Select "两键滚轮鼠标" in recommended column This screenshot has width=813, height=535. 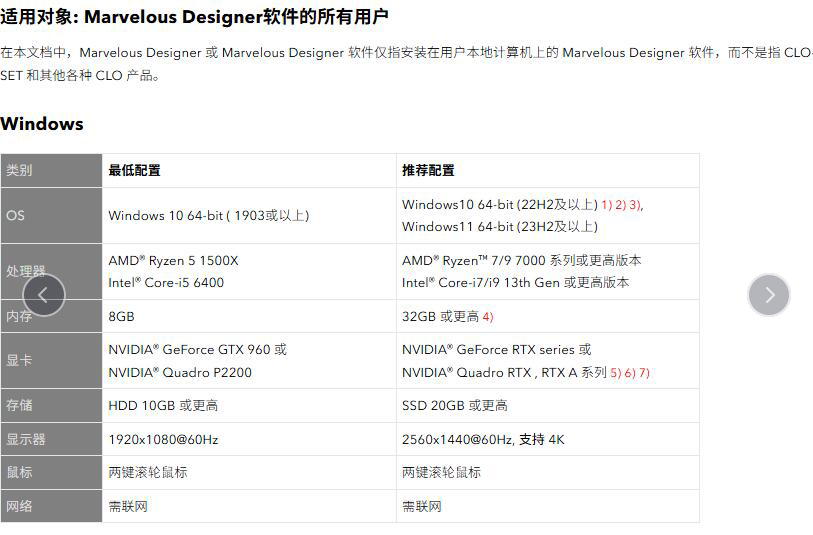pyautogui.click(x=441, y=472)
